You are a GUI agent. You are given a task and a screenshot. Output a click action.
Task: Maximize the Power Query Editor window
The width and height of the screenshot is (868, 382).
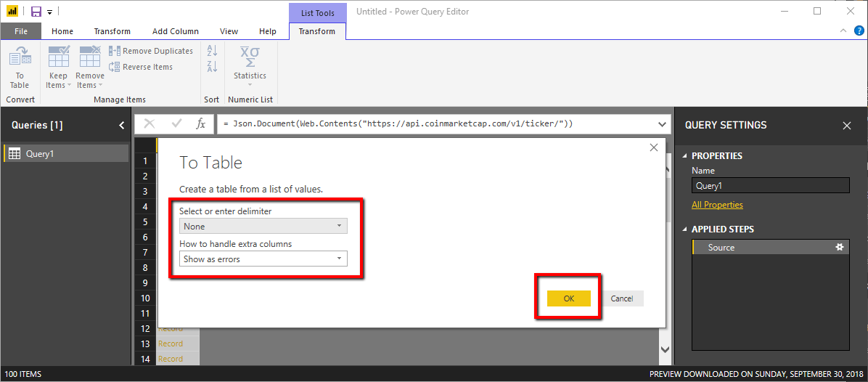pos(817,11)
